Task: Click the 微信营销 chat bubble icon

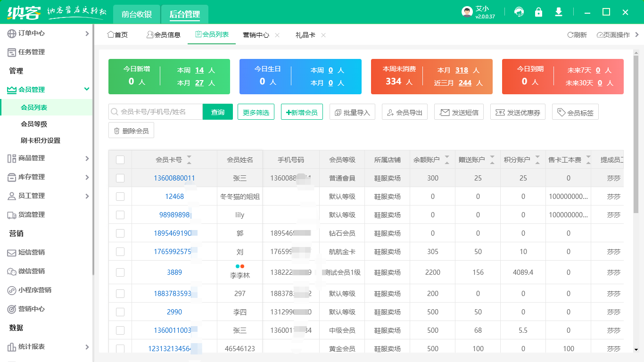Action: [x=12, y=271]
